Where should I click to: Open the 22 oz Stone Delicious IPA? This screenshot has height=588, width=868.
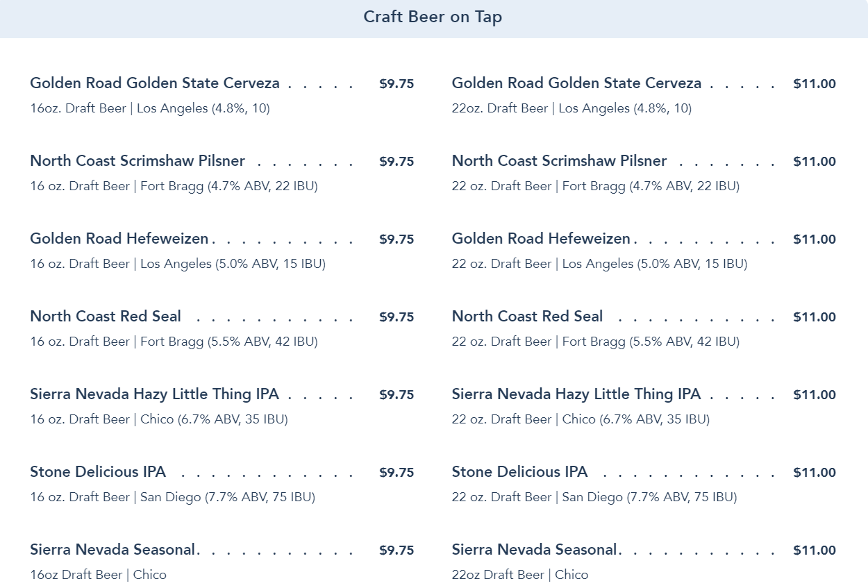519,472
